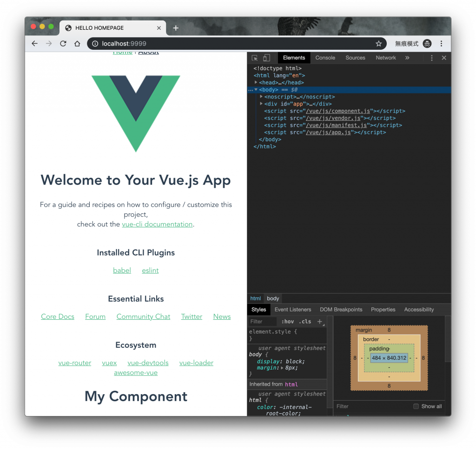Select the HELLO HOMEPAGE browser tab
Screen dimensions: 476x449
[112, 28]
